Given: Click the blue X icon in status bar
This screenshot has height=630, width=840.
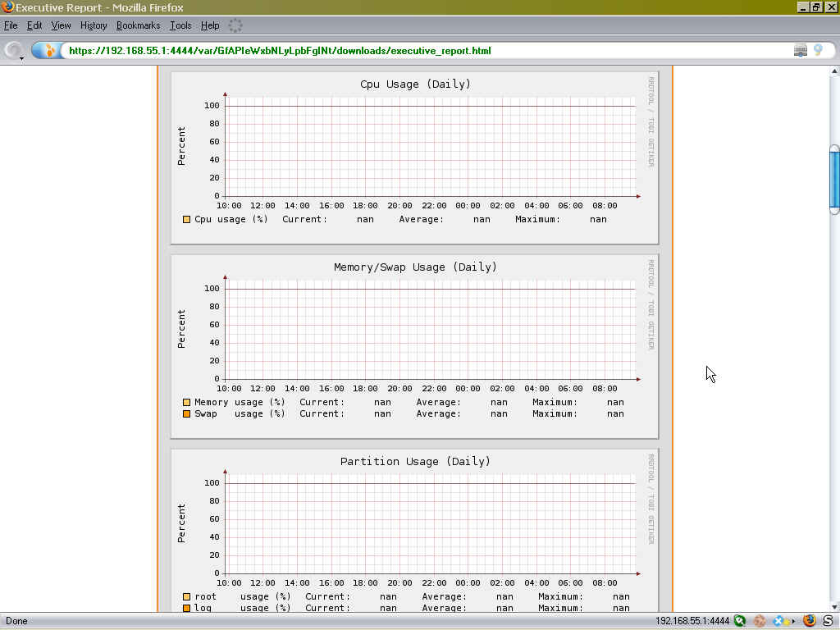Looking at the screenshot, I should (x=778, y=621).
